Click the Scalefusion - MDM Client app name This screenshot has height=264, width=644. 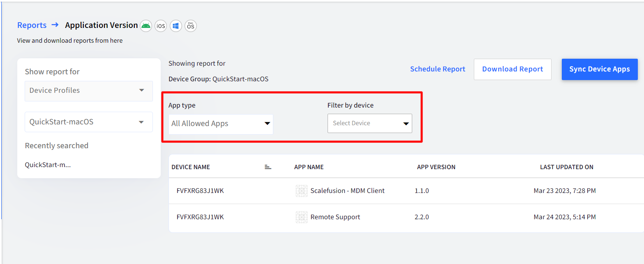pyautogui.click(x=348, y=191)
